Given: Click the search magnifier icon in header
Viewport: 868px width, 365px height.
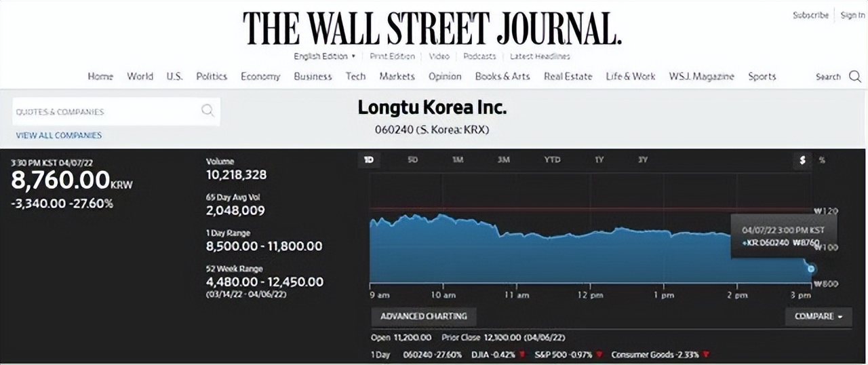Looking at the screenshot, I should coord(854,77).
